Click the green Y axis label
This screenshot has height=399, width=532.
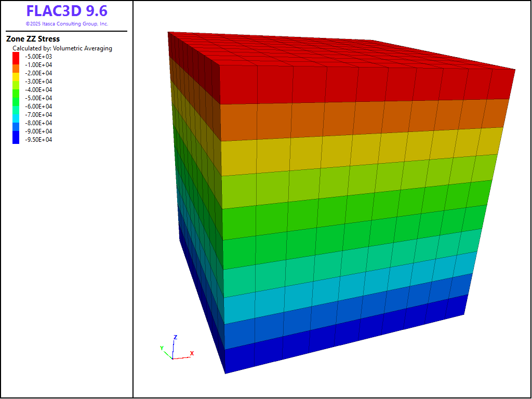point(162,348)
